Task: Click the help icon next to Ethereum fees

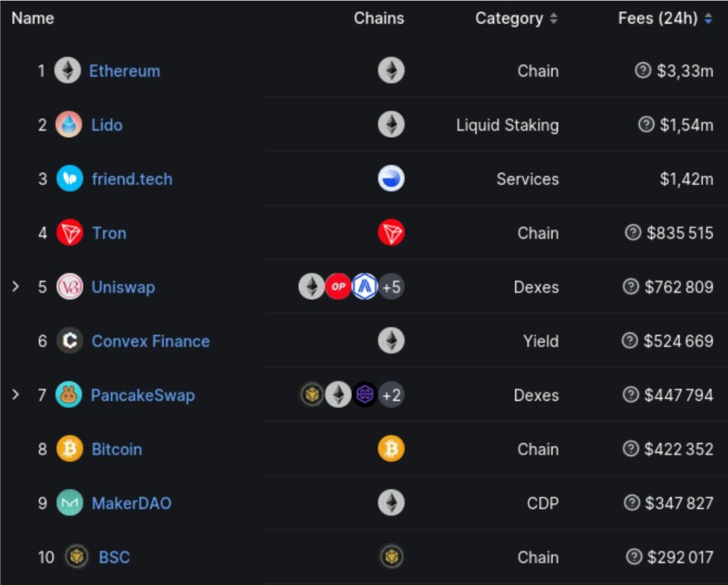Action: 643,70
